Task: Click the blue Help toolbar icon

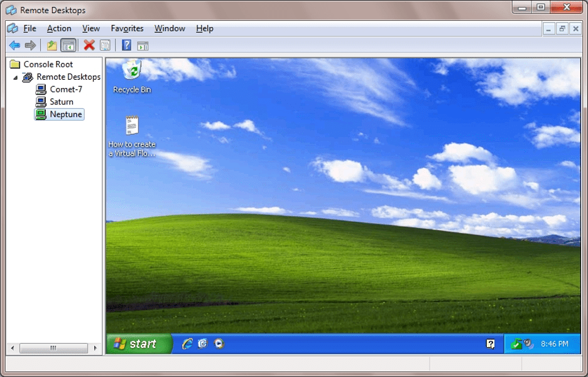Action: (126, 45)
